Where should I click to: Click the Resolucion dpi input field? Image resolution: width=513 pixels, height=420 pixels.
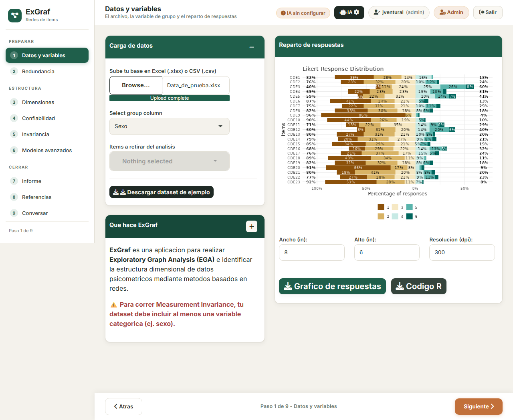click(x=462, y=252)
